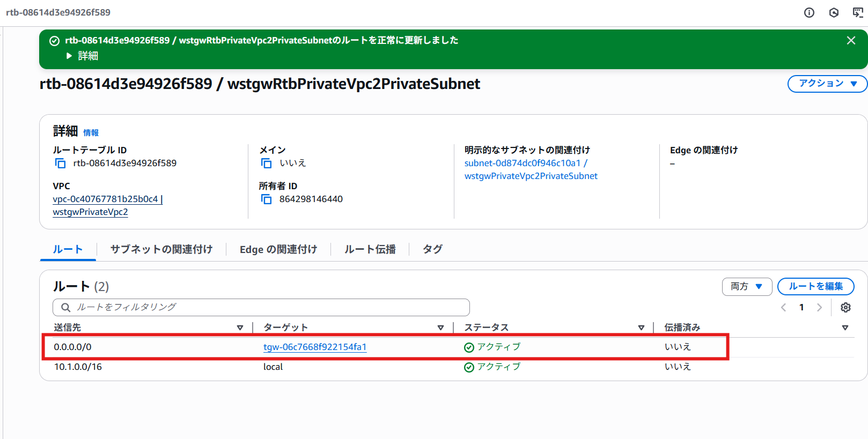Viewport: 868px width, 439px height.
Task: Focus the ルートをフィルタリング search field
Action: tap(261, 307)
